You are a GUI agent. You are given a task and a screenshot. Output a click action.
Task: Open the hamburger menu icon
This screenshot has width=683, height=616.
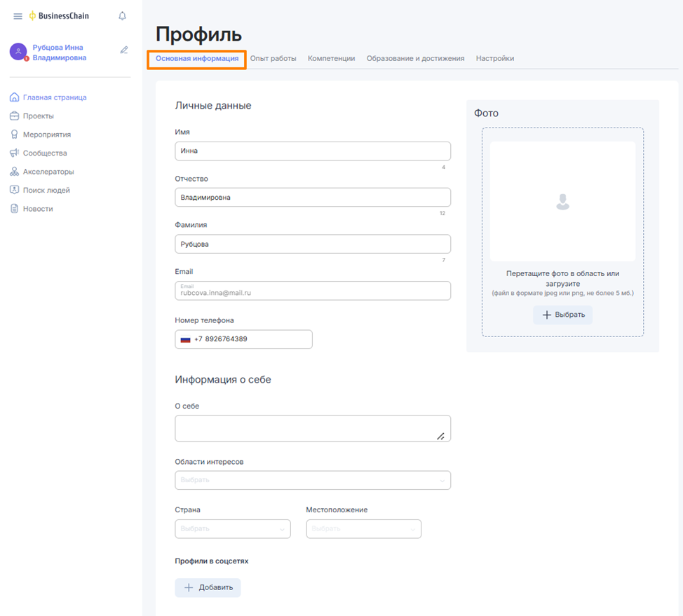18,16
